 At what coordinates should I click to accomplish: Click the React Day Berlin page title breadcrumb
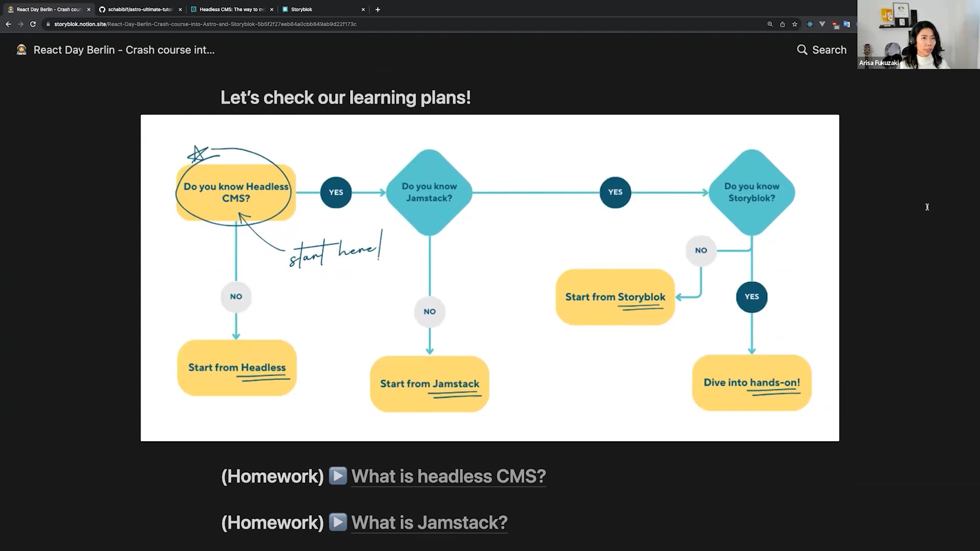[124, 50]
